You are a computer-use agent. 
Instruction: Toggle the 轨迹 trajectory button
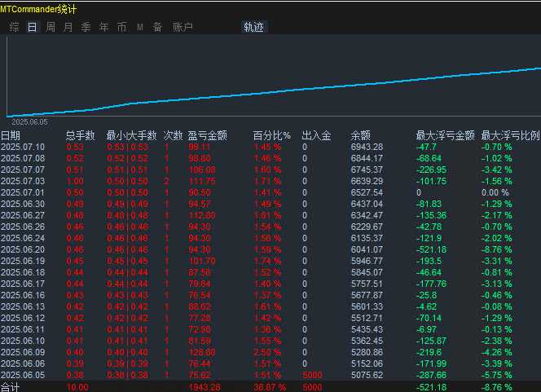point(254,27)
